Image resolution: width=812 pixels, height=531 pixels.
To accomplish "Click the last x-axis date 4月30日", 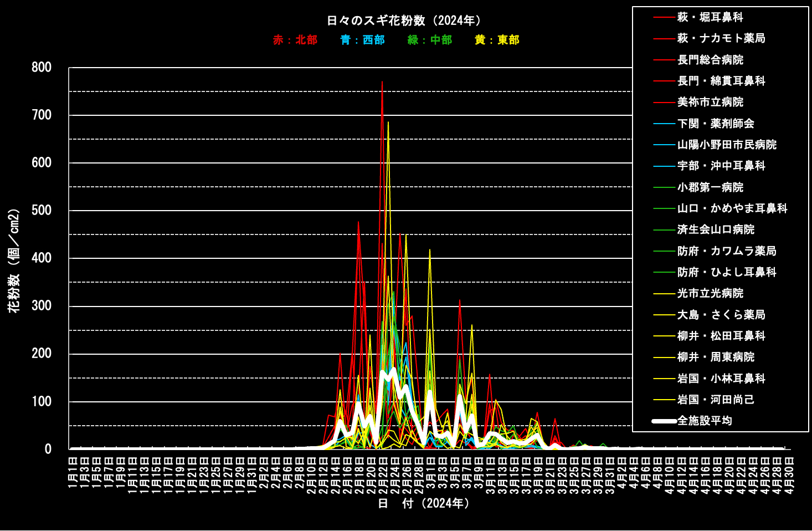I will coord(790,475).
